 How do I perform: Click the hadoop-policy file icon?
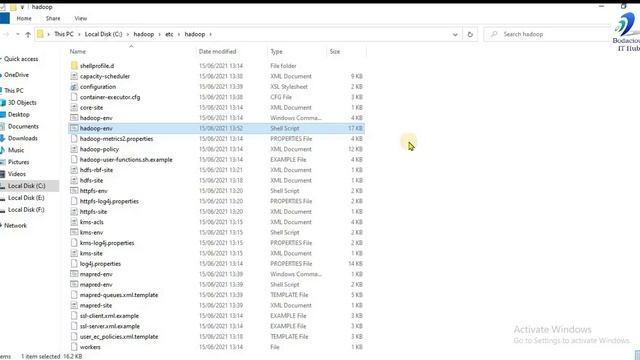(74, 149)
